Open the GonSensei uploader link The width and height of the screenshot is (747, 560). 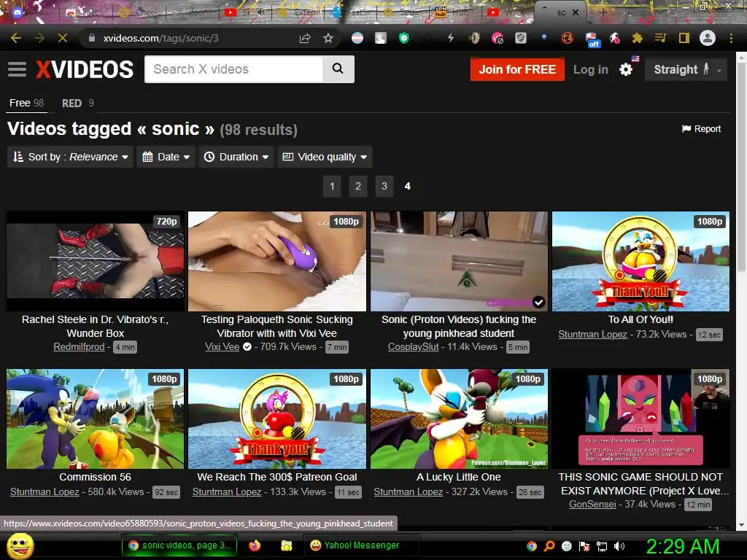(x=592, y=504)
